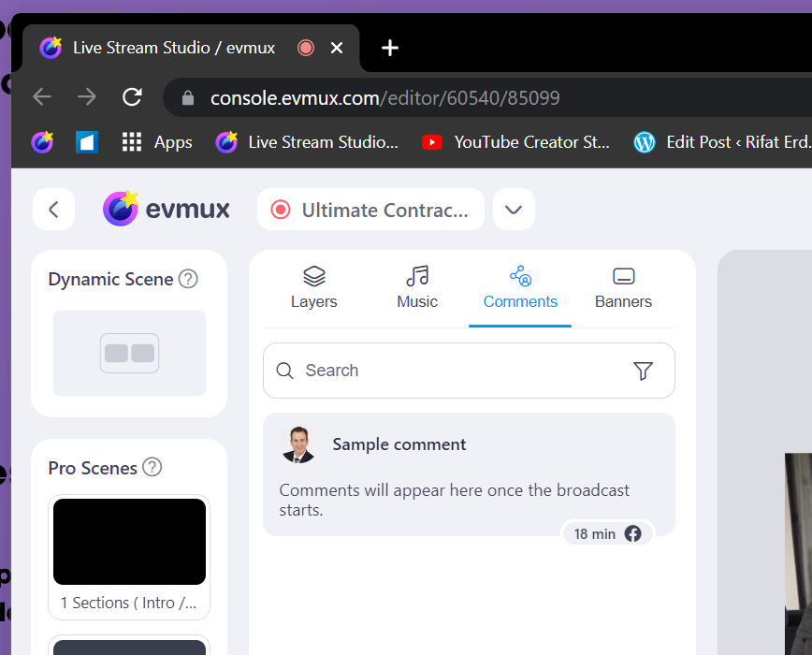Go back with the evmux back chevron
Image resolution: width=812 pixels, height=655 pixels.
coord(54,210)
